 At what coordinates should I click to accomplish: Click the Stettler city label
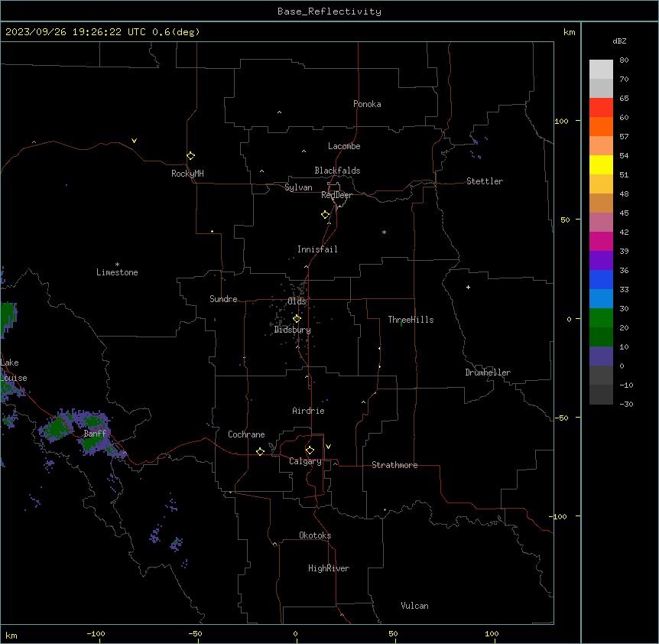(x=484, y=181)
